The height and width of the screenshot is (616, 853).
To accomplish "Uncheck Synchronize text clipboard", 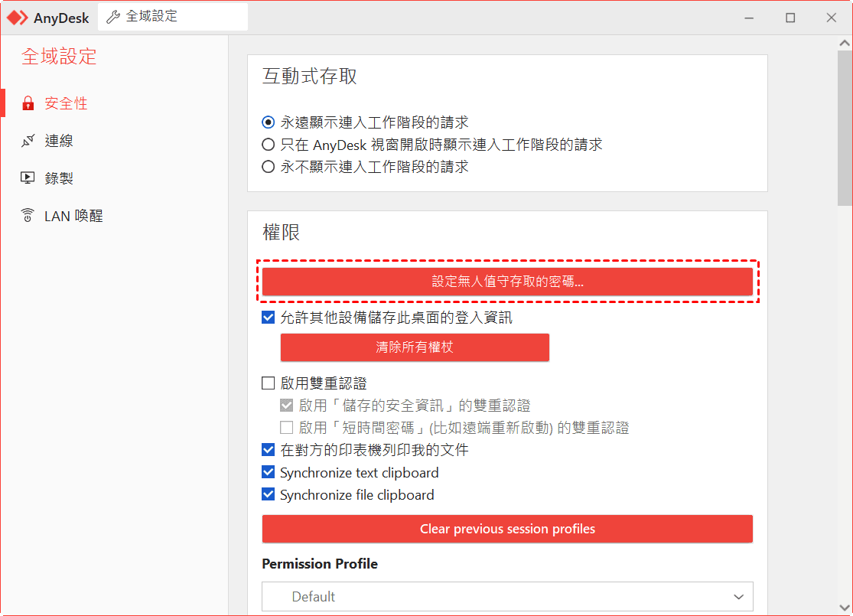I will (x=269, y=472).
